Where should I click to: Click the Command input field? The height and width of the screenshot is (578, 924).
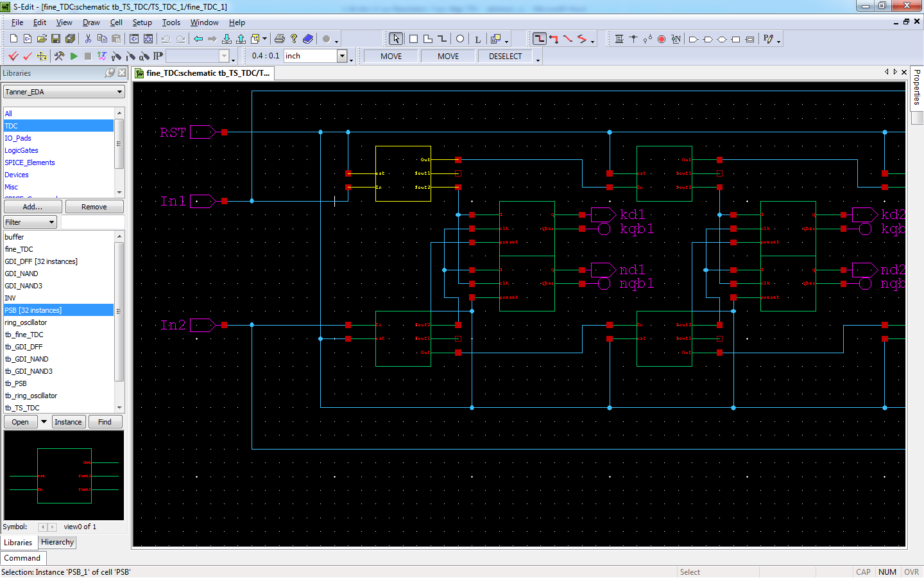click(23, 558)
